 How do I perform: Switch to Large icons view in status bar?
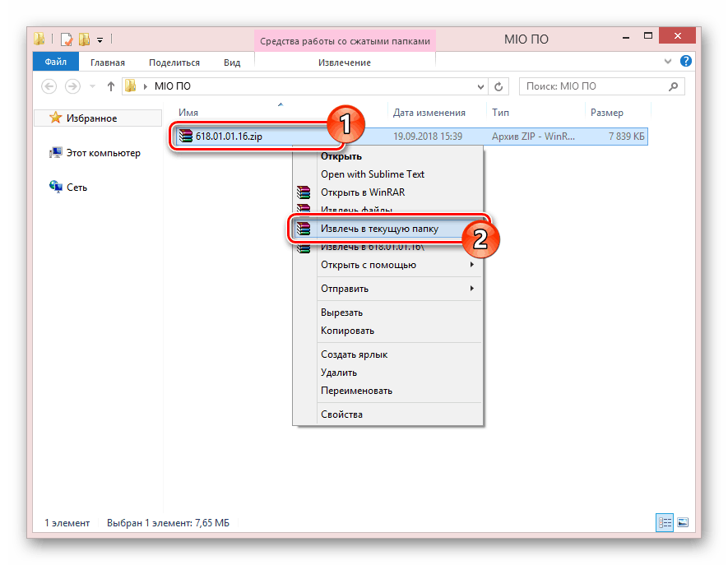click(681, 522)
